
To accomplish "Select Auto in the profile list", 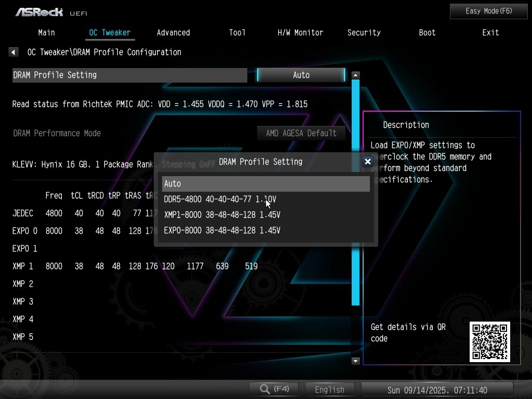I will [265, 183].
